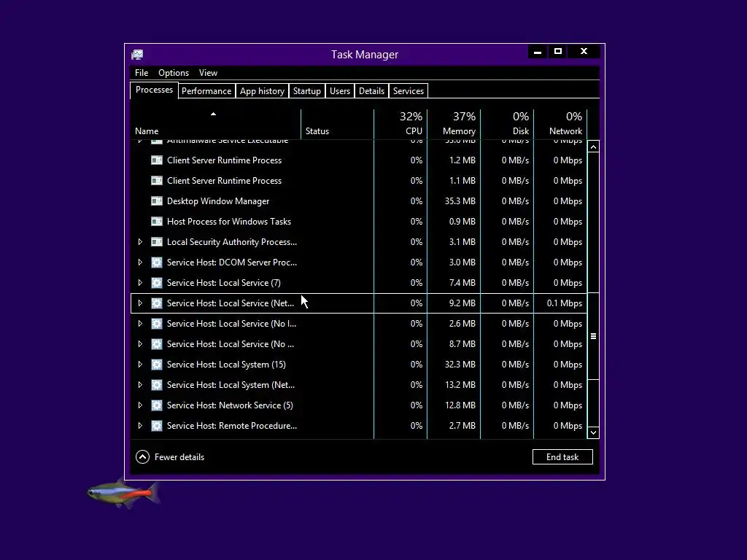Click the neon tetra fish on the desktop

point(124,494)
